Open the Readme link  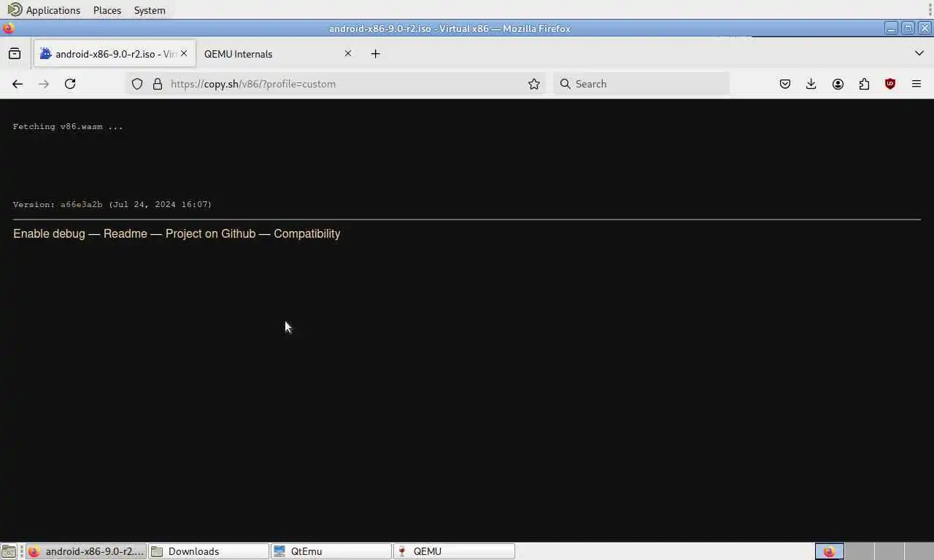(x=126, y=234)
